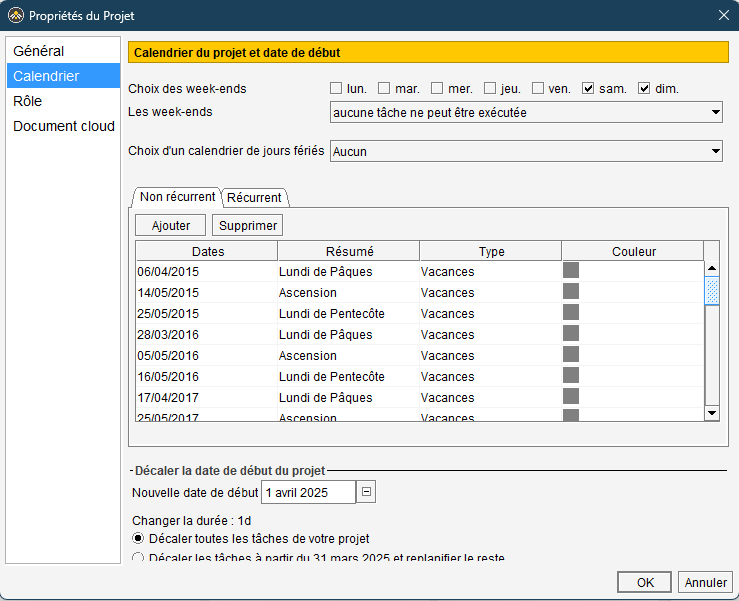This screenshot has height=601, width=739.
Task: Open Général section in sidebar
Action: [63, 51]
